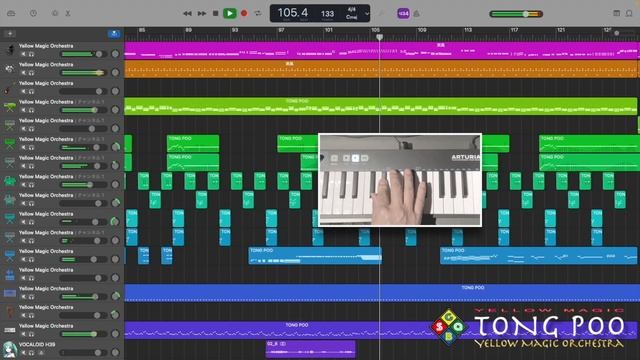Select the VOCALOID H39 track name
This screenshot has height=360, width=640.
click(37, 344)
